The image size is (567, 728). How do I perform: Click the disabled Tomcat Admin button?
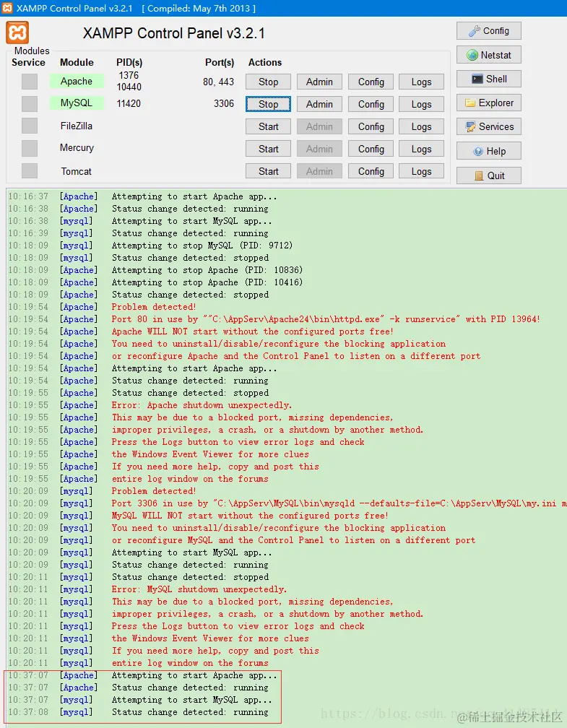[319, 171]
